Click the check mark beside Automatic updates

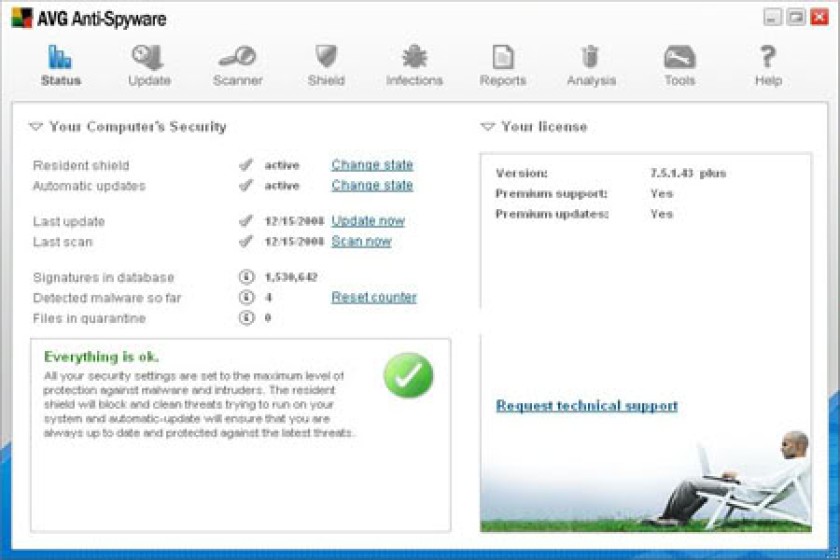pyautogui.click(x=246, y=185)
